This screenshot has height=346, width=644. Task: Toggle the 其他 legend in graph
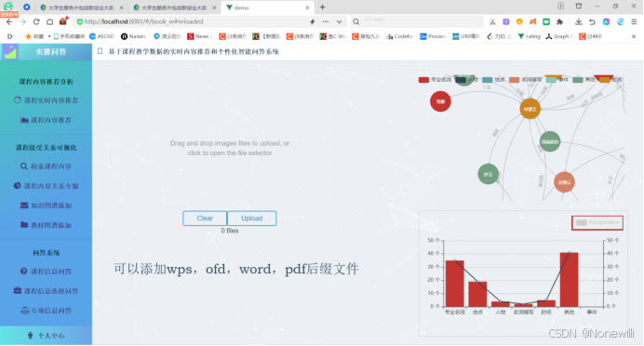point(584,80)
